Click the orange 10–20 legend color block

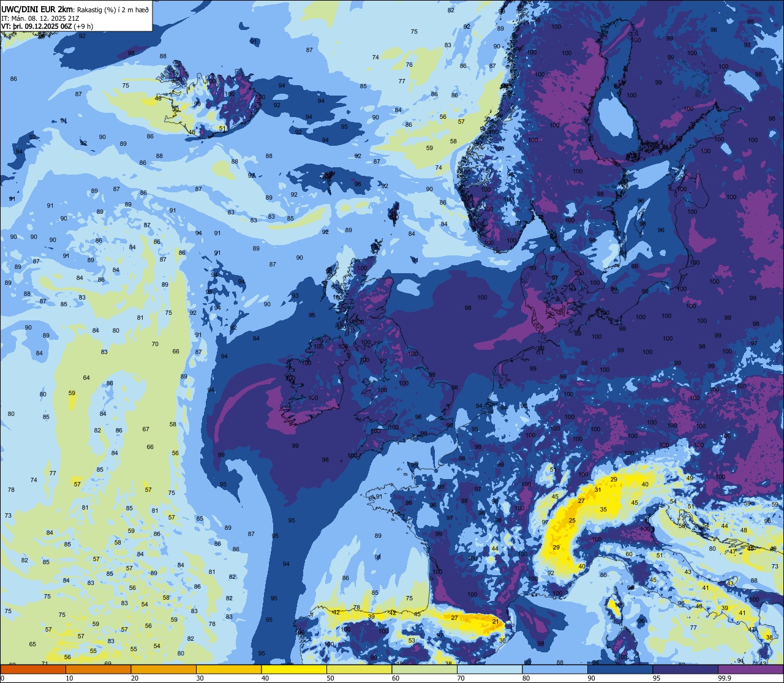[98, 669]
